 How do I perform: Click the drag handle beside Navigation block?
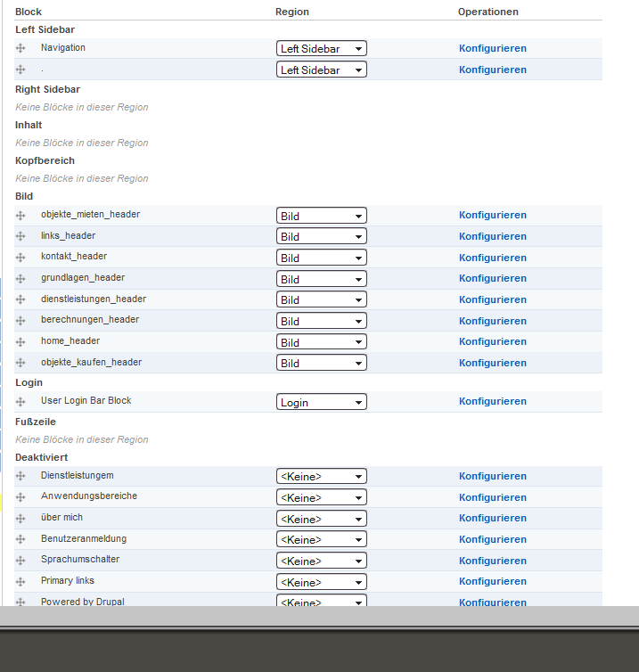pyautogui.click(x=20, y=48)
